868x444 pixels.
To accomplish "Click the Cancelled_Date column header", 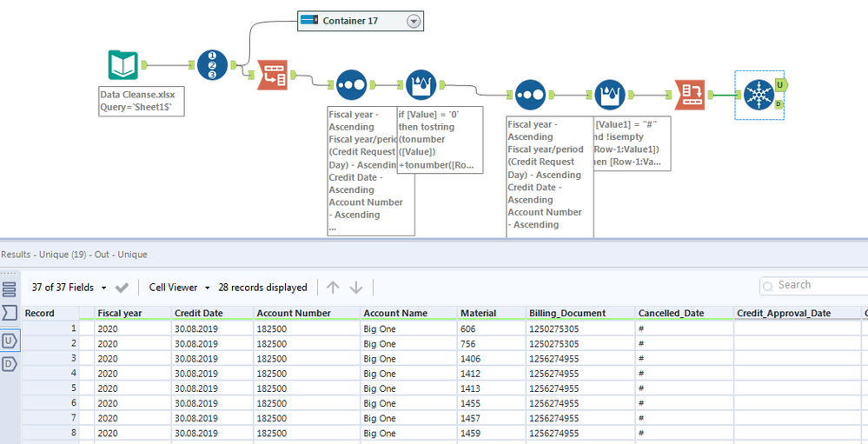I will pos(684,314).
